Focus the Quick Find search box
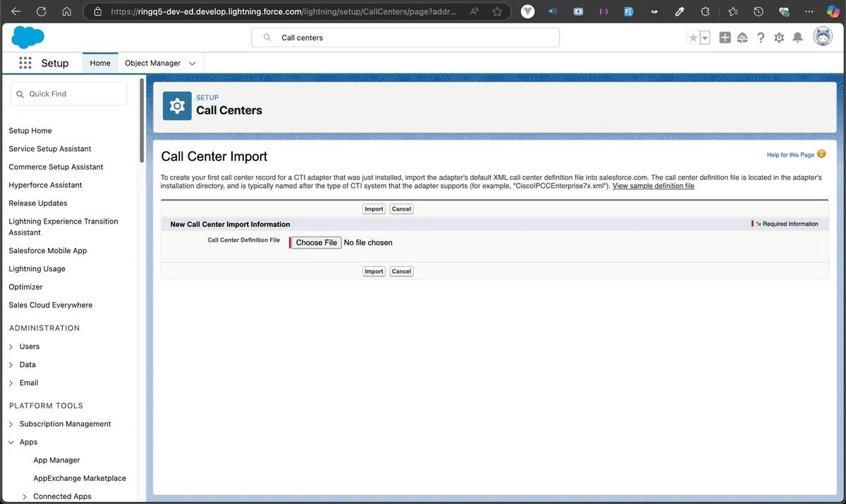This screenshot has width=846, height=504. (68, 94)
